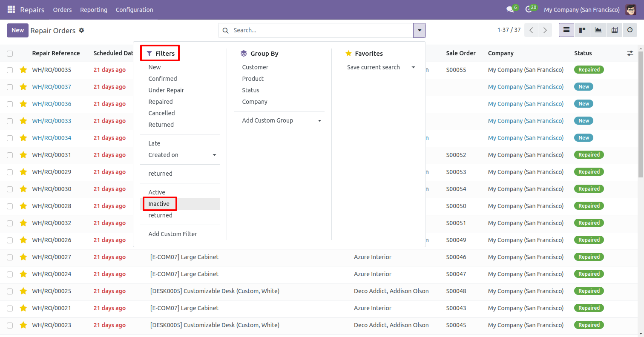The width and height of the screenshot is (644, 337).
Task: Toggle the select-all checkbox in header
Action: point(10,54)
